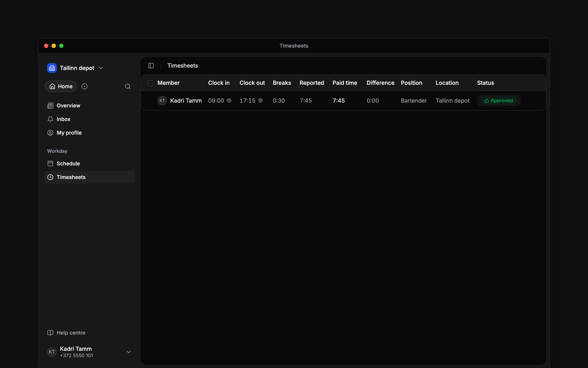Toggle the sidebar panel icon

coord(151,66)
